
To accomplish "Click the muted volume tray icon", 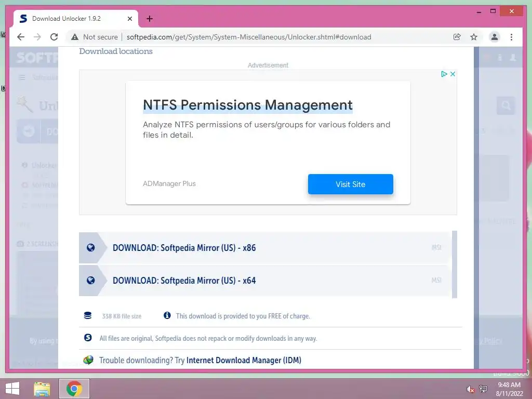I will click(x=470, y=389).
